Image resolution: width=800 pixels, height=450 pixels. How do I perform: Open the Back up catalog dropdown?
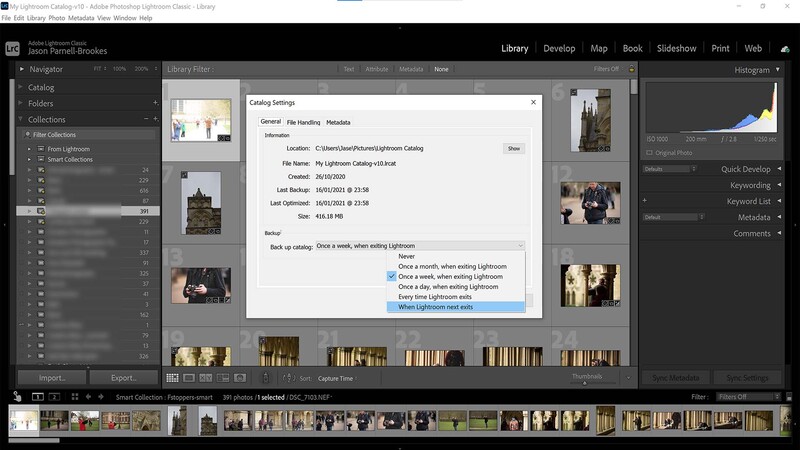(x=420, y=245)
